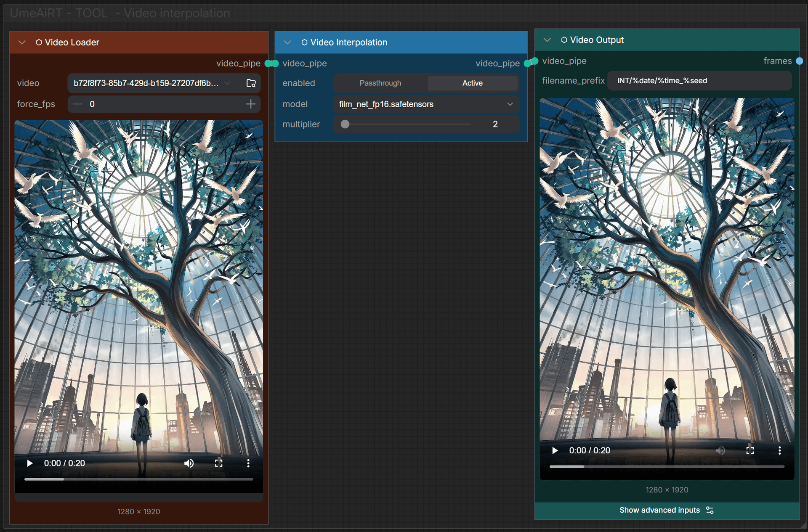The height and width of the screenshot is (532, 808).
Task: Decrease force_fps with the minus button
Action: point(78,104)
